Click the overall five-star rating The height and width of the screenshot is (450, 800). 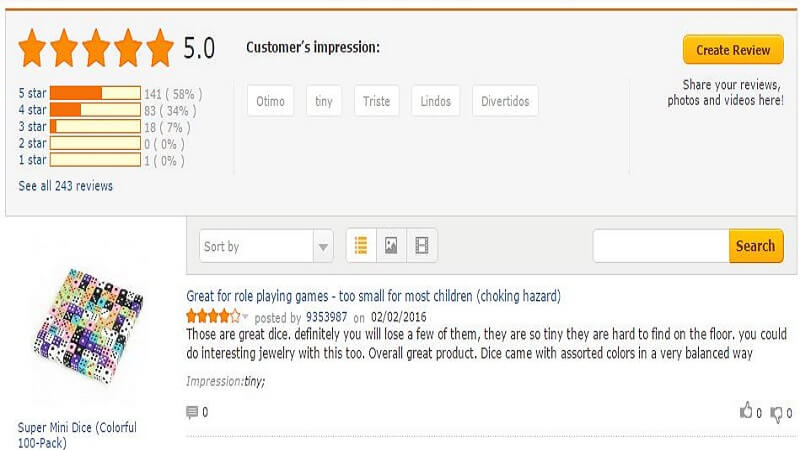pyautogui.click(x=96, y=48)
